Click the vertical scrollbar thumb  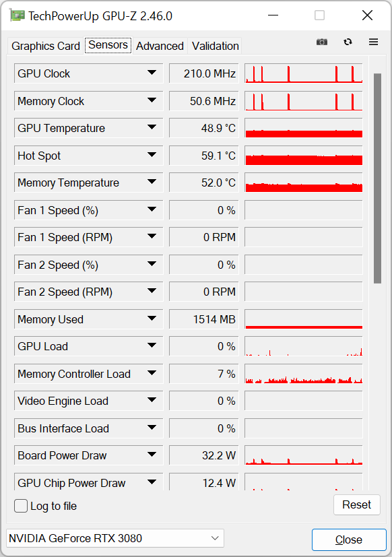click(377, 178)
